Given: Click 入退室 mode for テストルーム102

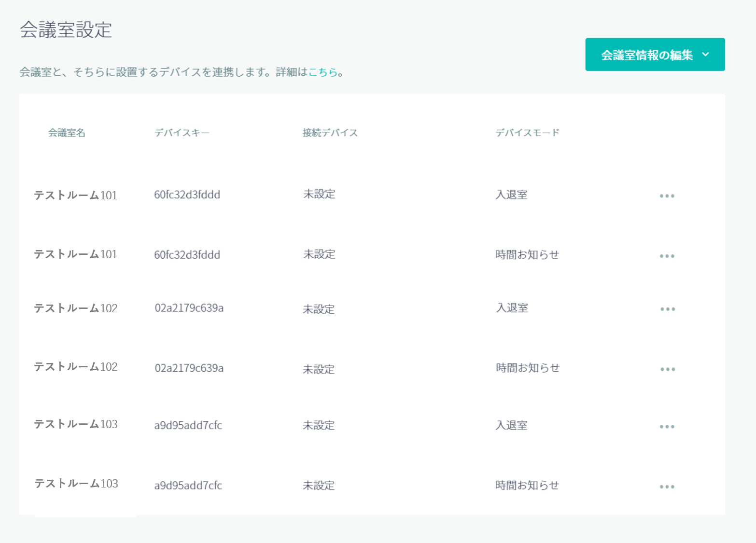Looking at the screenshot, I should tap(512, 308).
